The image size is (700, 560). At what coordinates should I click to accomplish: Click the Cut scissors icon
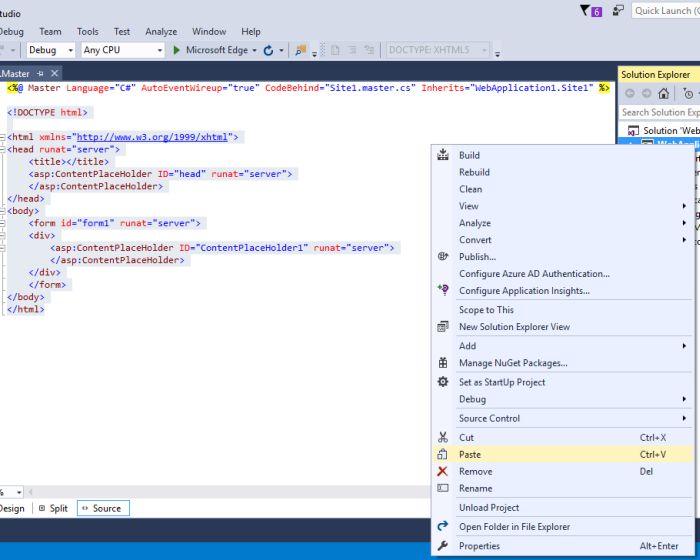[x=443, y=437]
